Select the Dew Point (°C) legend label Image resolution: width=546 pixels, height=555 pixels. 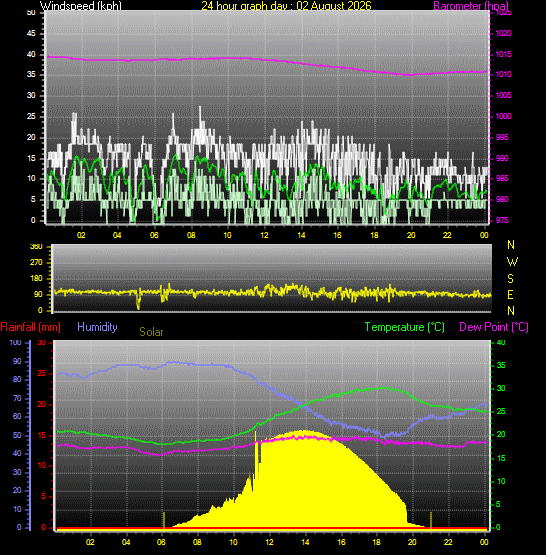494,327
